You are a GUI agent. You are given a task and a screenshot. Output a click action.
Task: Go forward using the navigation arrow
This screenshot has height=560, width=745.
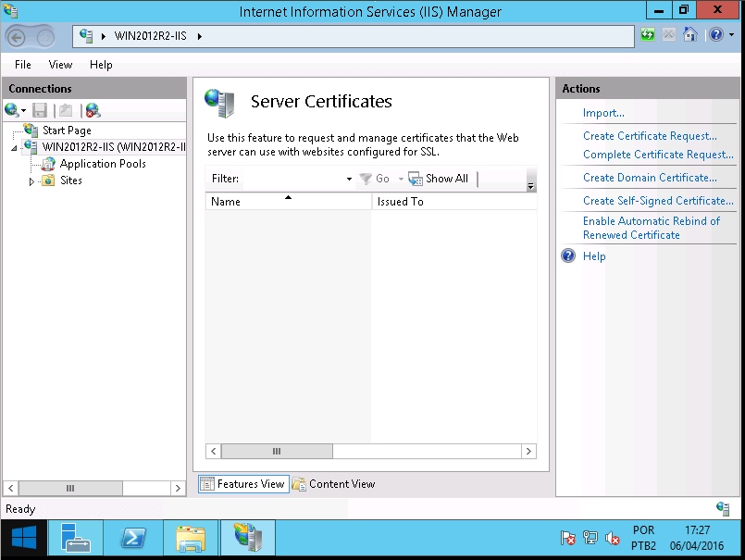[45, 37]
